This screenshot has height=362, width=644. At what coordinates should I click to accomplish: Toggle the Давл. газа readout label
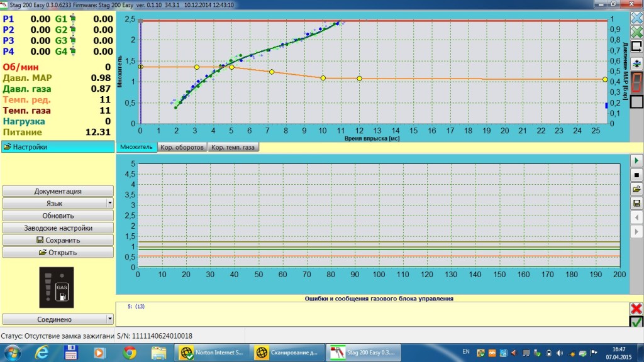point(27,89)
